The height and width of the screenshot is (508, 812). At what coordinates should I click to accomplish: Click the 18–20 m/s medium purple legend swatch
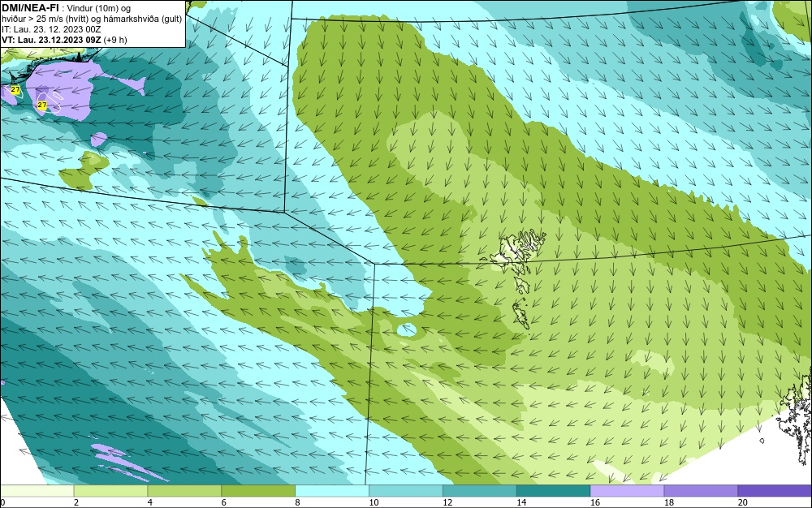pos(702,490)
